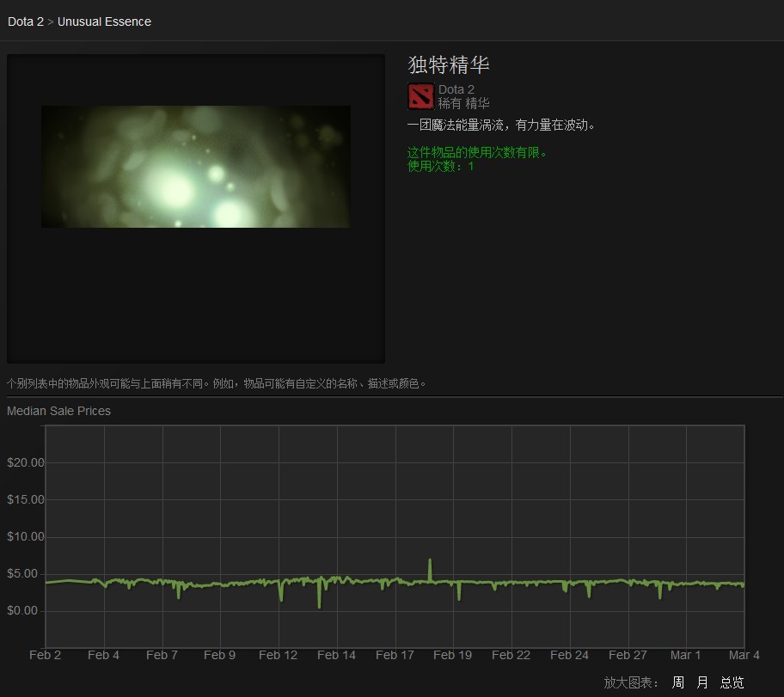Click the item description starting 一团魔法能量涡流
This screenshot has height=697, width=784.
[x=501, y=125]
